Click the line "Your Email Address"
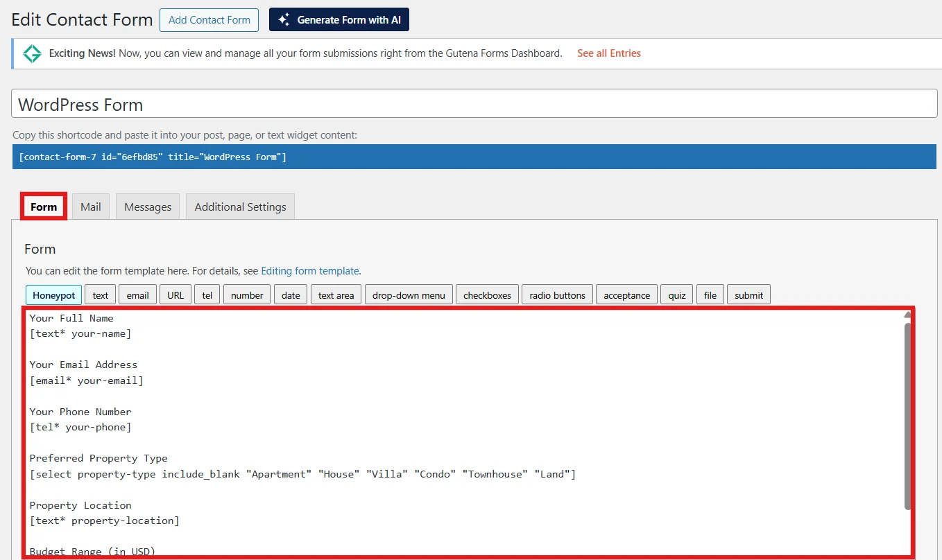The height and width of the screenshot is (560, 942). (83, 365)
